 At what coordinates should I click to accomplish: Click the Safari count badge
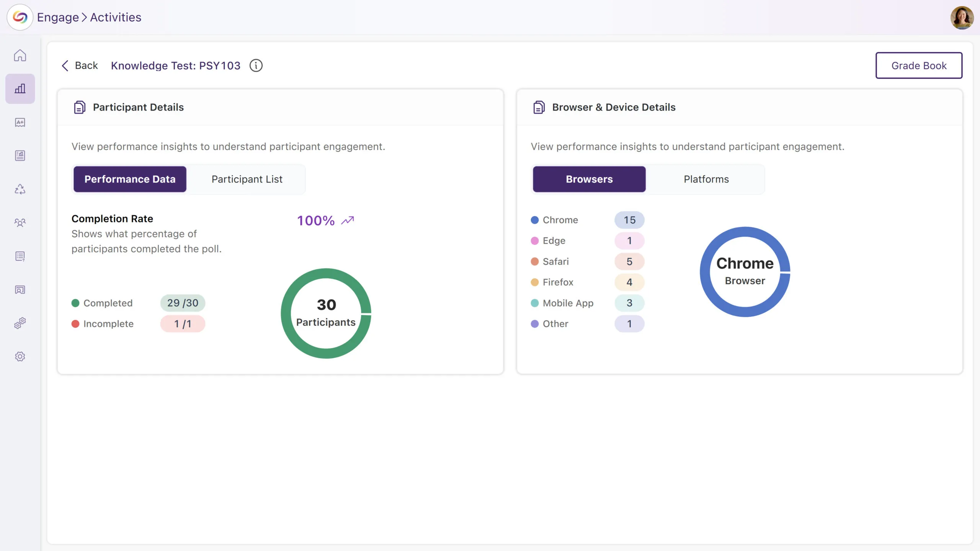coord(629,262)
